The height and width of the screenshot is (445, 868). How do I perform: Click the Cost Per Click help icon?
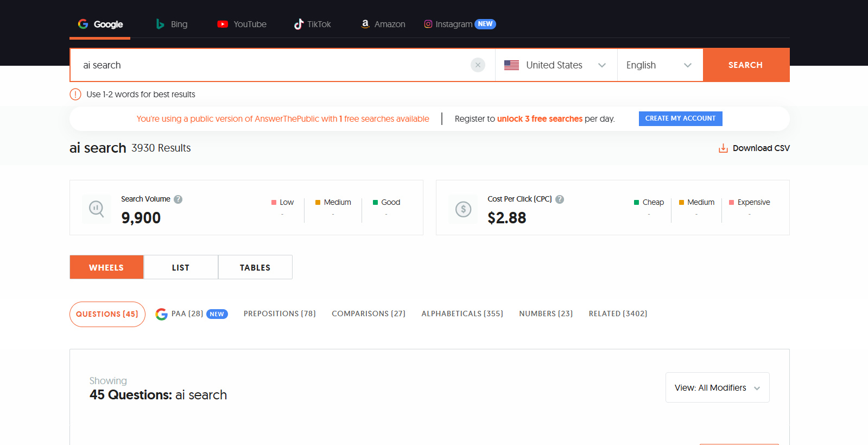[560, 199]
